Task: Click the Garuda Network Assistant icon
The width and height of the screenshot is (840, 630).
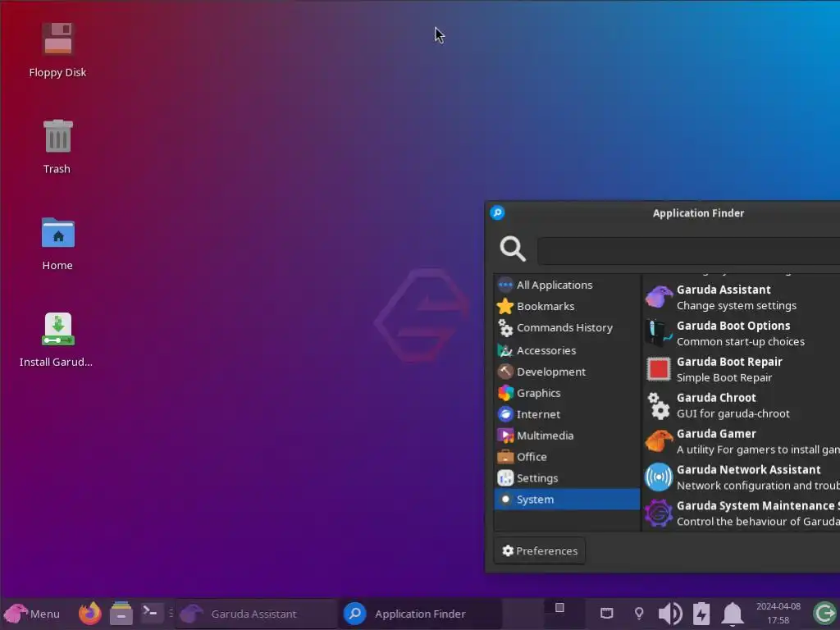Action: click(659, 477)
